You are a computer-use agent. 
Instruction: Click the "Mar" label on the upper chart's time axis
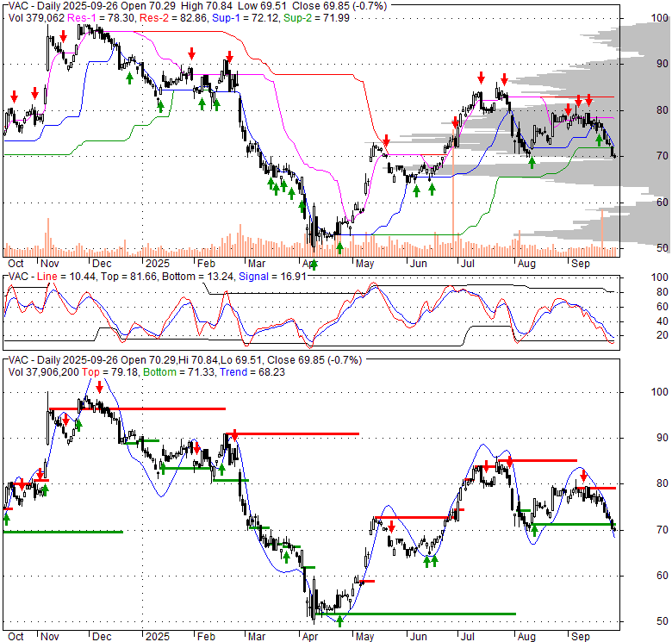point(257,264)
